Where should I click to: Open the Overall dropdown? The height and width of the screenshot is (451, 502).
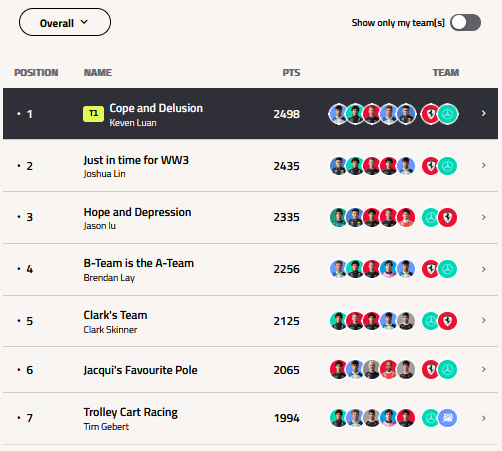(x=65, y=22)
